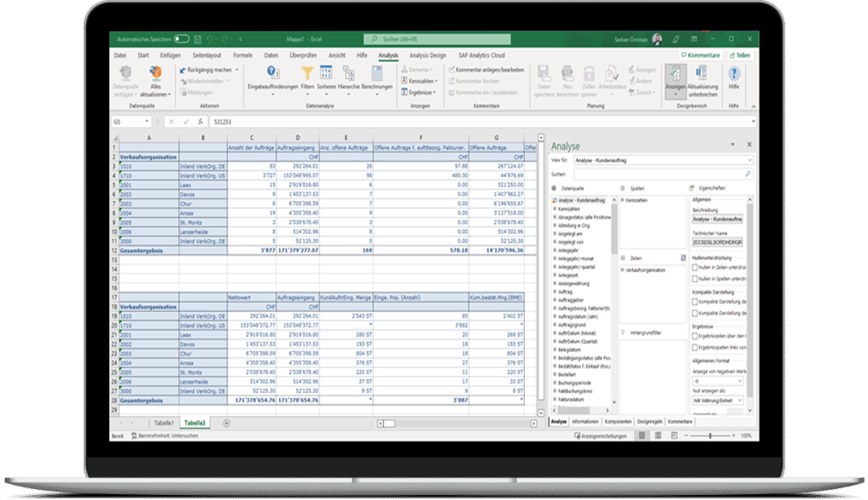Click the zoom slider handle
Image resolution: width=868 pixels, height=500 pixels.
[710, 436]
